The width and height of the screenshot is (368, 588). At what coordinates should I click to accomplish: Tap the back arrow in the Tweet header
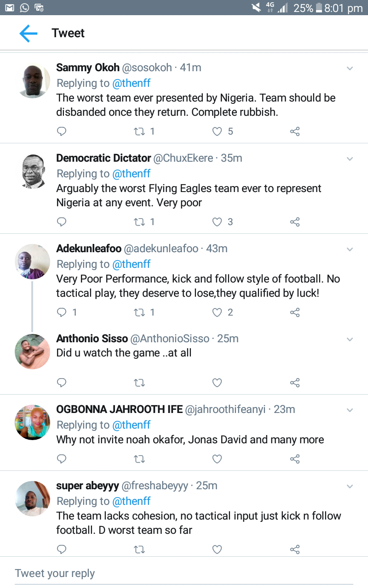[x=28, y=33]
